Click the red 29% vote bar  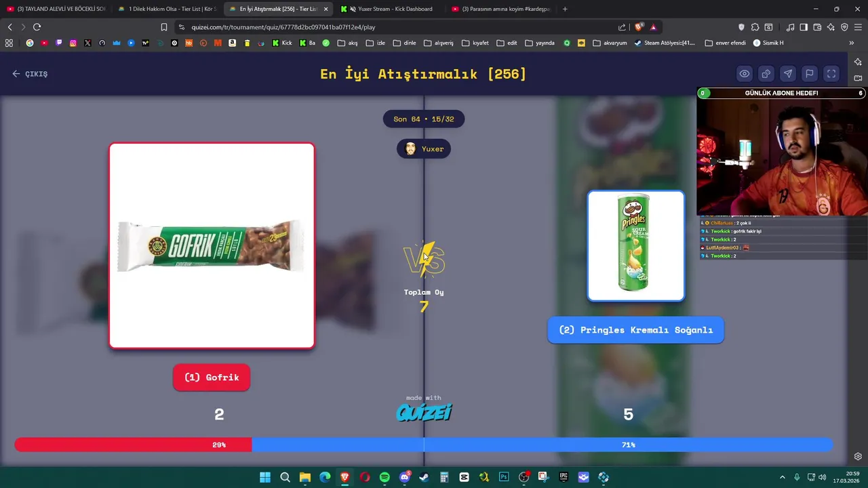pyautogui.click(x=133, y=445)
